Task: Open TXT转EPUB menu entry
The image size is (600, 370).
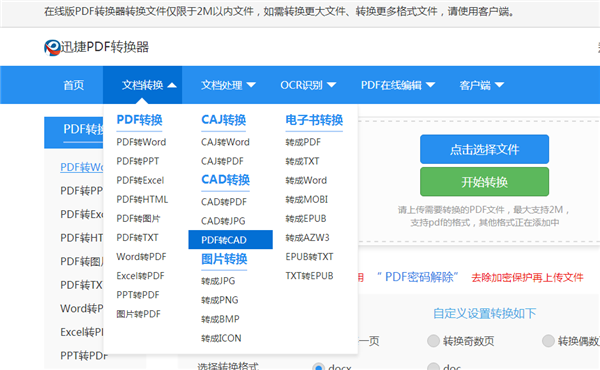Action: 309,276
